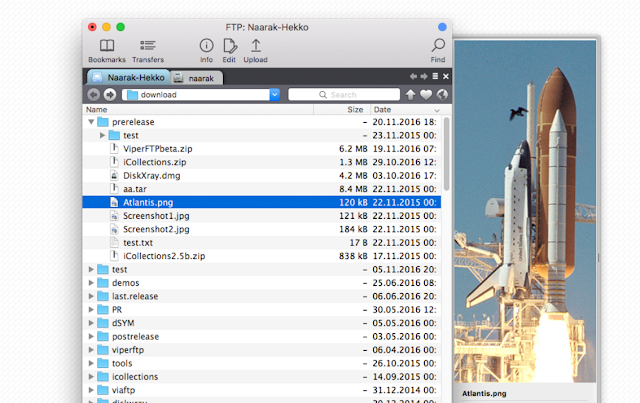Expand the demos folder
The height and width of the screenshot is (403, 640).
[91, 283]
